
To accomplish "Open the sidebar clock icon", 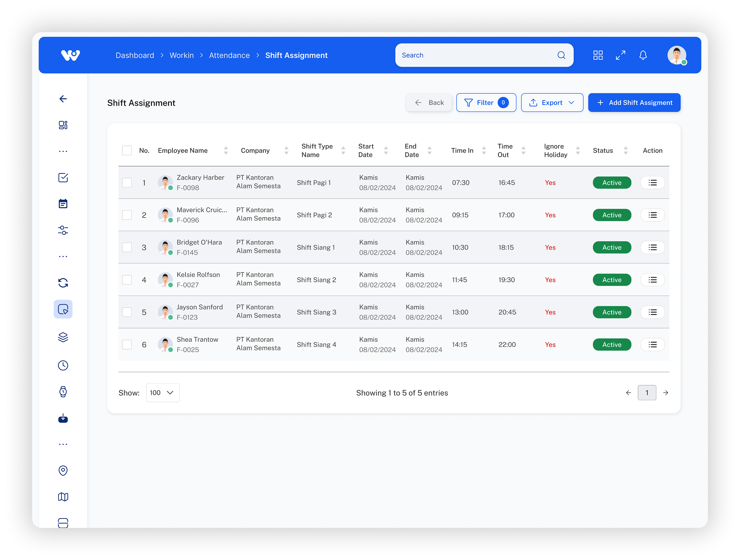I will pos(63,365).
